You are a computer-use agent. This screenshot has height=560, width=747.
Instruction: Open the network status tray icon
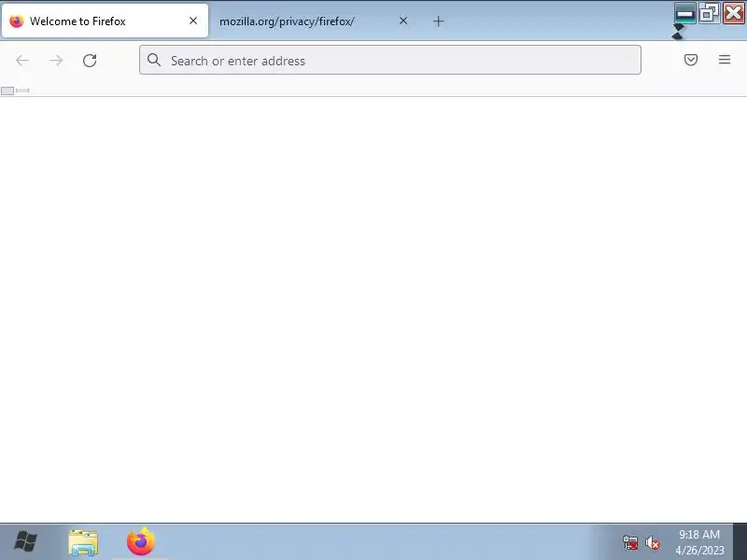[630, 542]
